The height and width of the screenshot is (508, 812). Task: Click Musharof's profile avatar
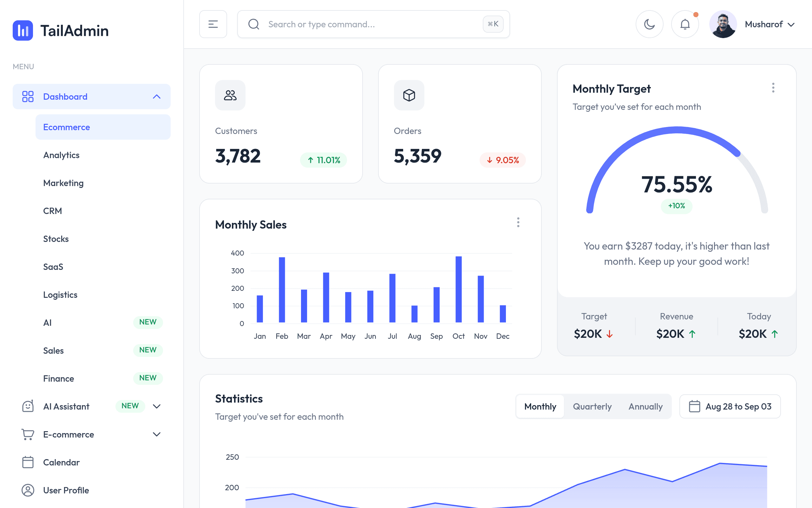point(723,24)
